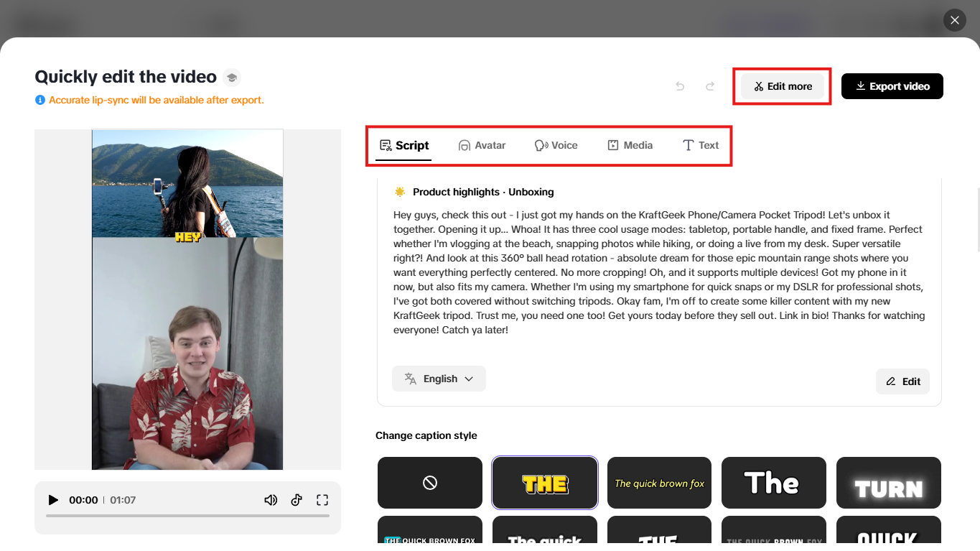
Task: Open the tutorial graduation cap icon
Action: coord(231,78)
